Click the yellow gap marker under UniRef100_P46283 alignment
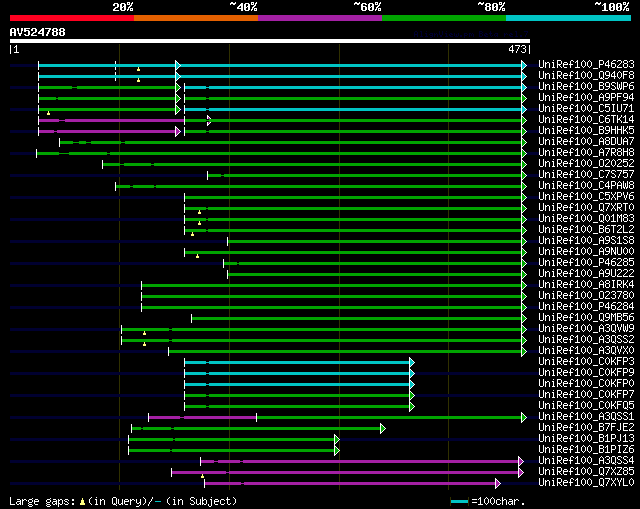Viewport: 640px width, 509px height. (x=138, y=69)
